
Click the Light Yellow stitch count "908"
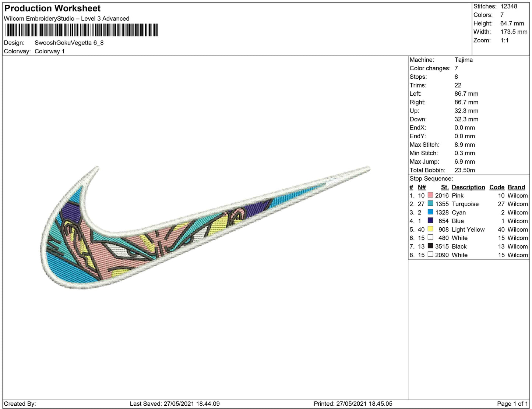[444, 230]
